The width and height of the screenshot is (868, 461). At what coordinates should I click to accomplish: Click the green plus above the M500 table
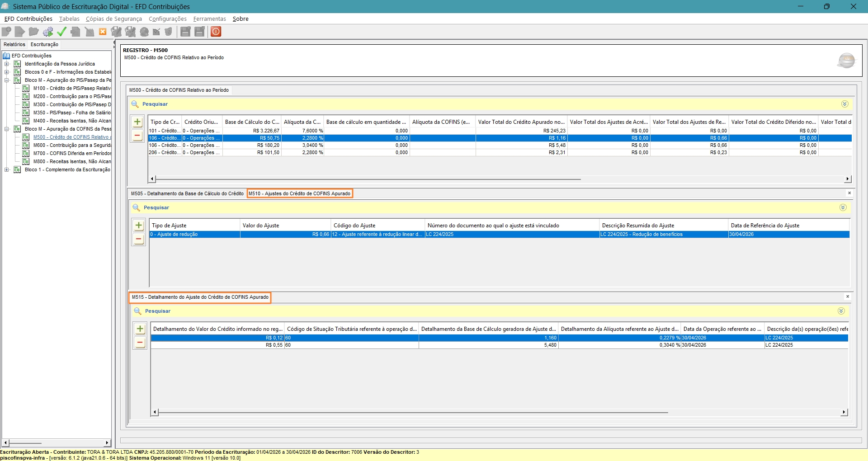click(x=137, y=122)
